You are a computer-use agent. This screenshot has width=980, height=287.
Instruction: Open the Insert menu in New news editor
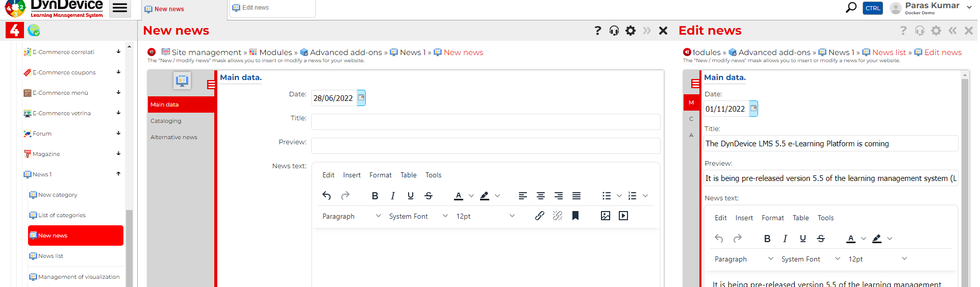coord(351,175)
